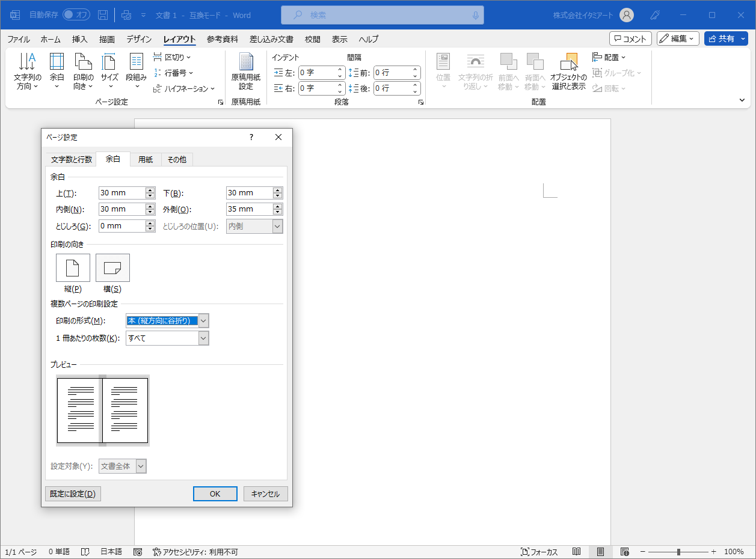Image resolution: width=756 pixels, height=559 pixels.
Task: Click キャンセル cancel button
Action: pos(266,493)
